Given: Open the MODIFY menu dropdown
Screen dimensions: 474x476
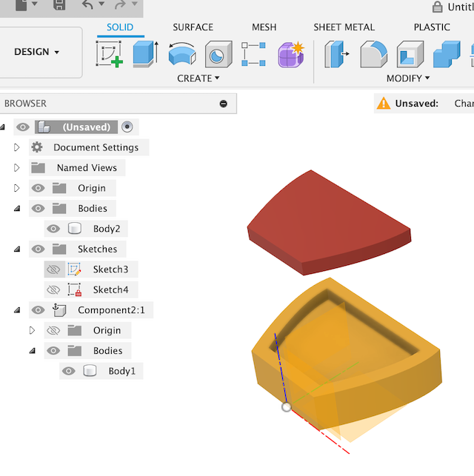Looking at the screenshot, I should click(408, 78).
